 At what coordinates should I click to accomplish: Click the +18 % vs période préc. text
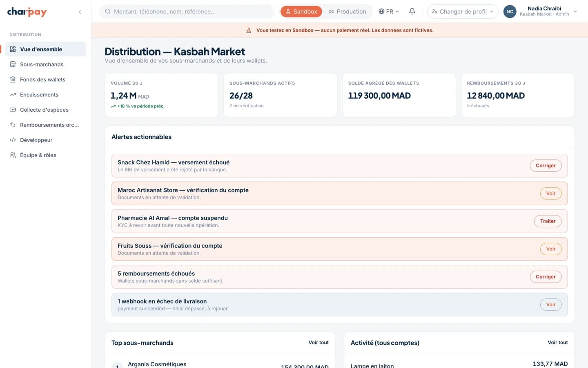click(141, 106)
